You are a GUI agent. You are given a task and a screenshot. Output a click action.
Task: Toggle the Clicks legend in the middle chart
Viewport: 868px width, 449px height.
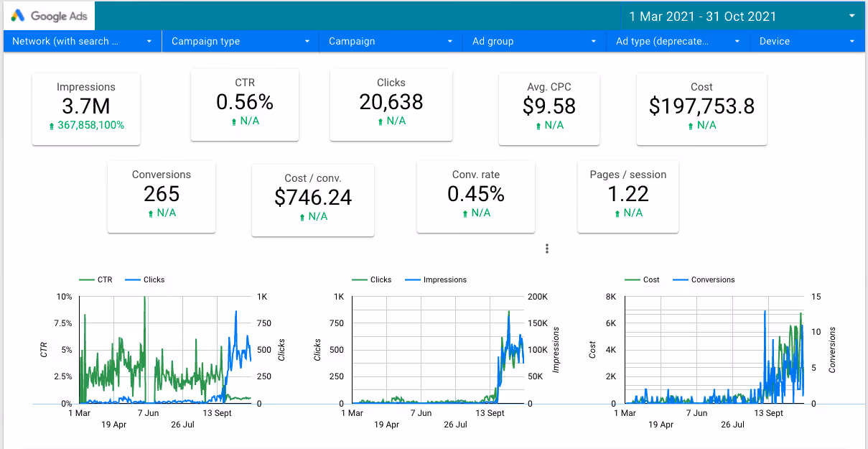click(x=371, y=279)
